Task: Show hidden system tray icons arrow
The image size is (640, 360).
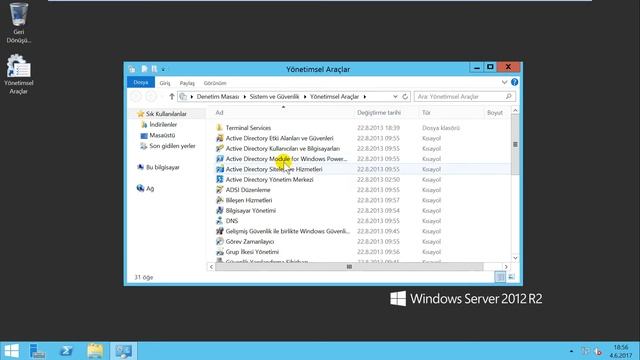Action: 571,351
